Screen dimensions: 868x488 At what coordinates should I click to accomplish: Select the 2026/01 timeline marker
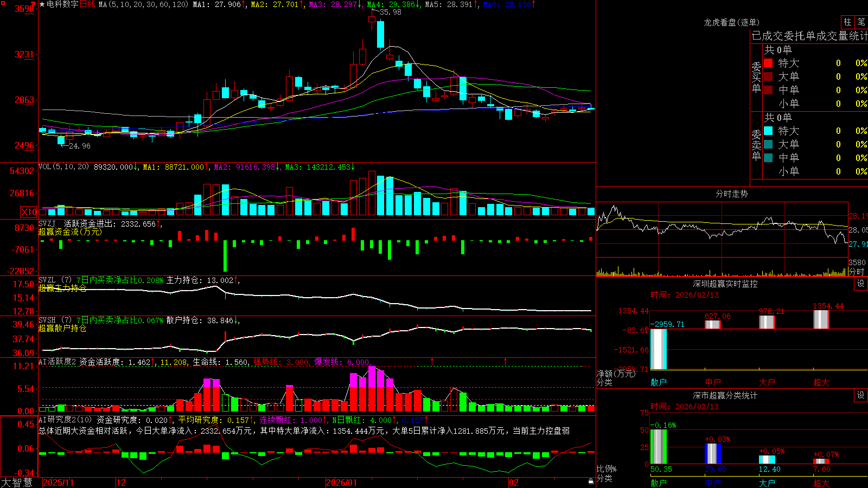tap(341, 483)
